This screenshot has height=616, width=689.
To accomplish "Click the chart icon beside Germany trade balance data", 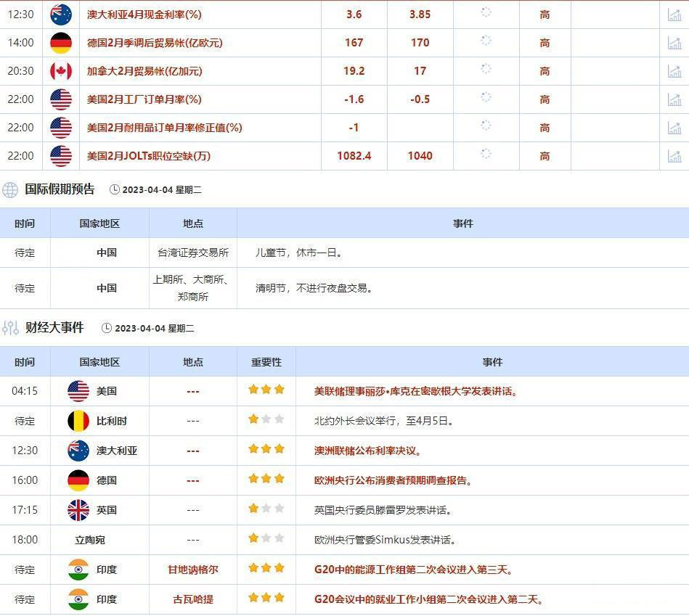I will [675, 42].
